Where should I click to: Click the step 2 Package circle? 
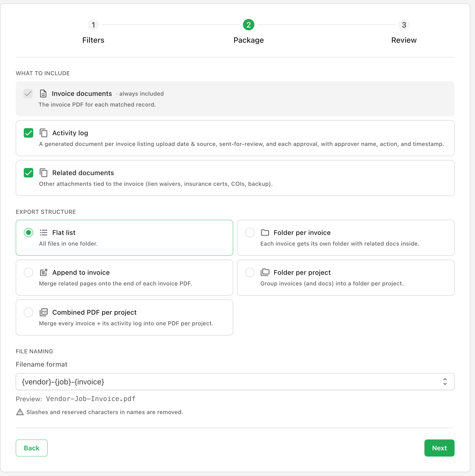pyautogui.click(x=249, y=25)
